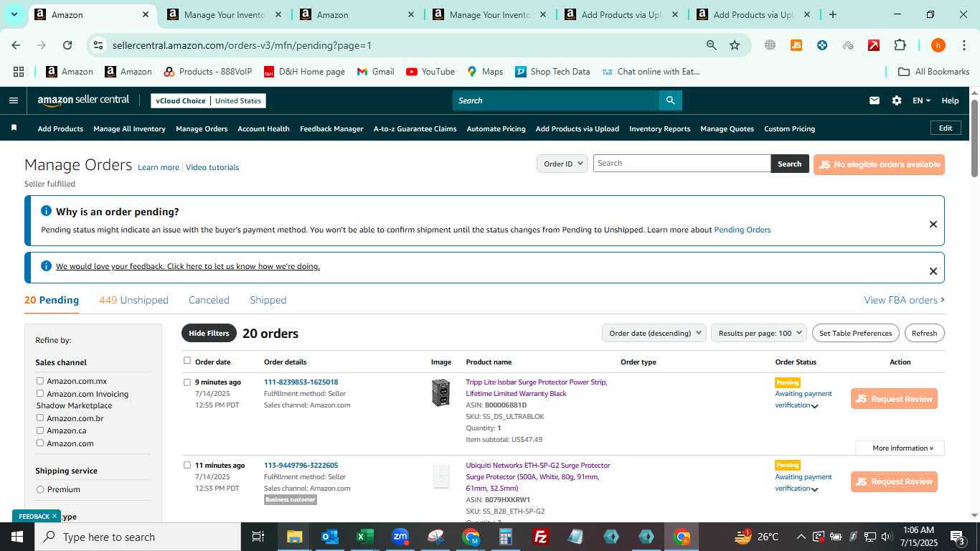This screenshot has width=980, height=551.
Task: Open Excel from the taskbar
Action: coord(365,537)
